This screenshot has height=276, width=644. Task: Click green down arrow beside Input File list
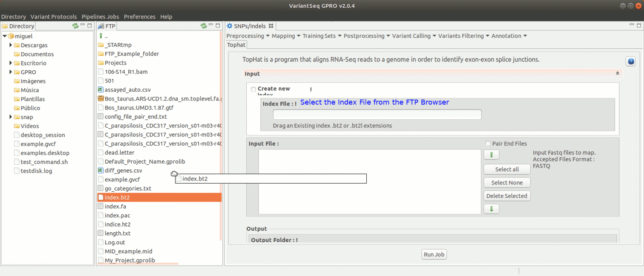click(491, 209)
